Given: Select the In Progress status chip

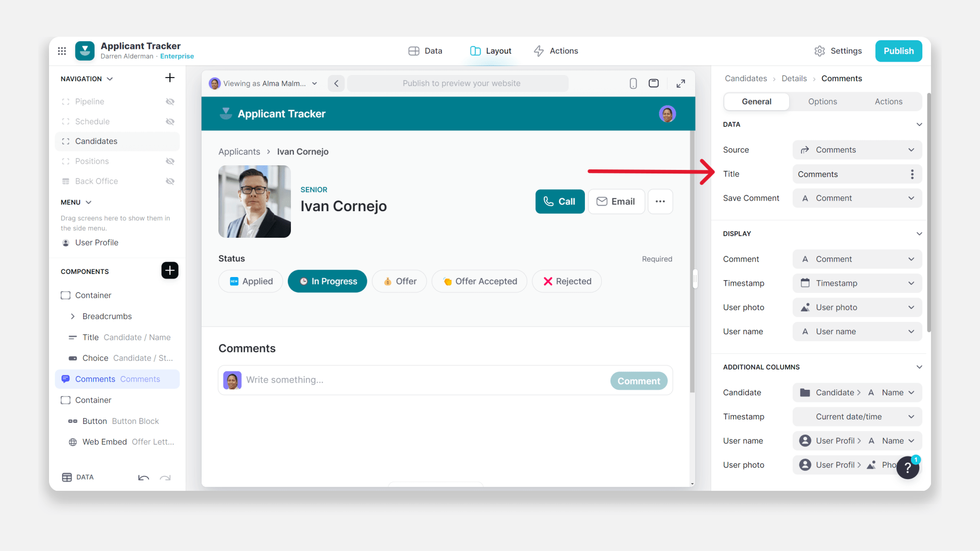Looking at the screenshot, I should point(327,282).
